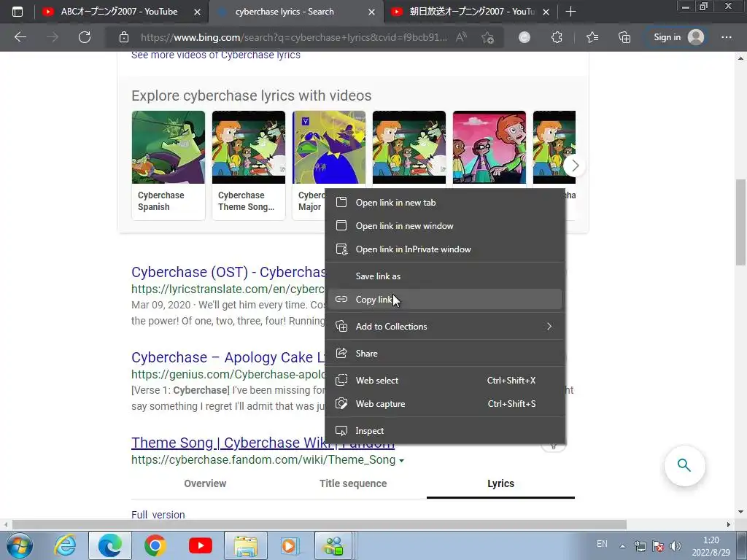Choose Share from context menu

(445, 354)
